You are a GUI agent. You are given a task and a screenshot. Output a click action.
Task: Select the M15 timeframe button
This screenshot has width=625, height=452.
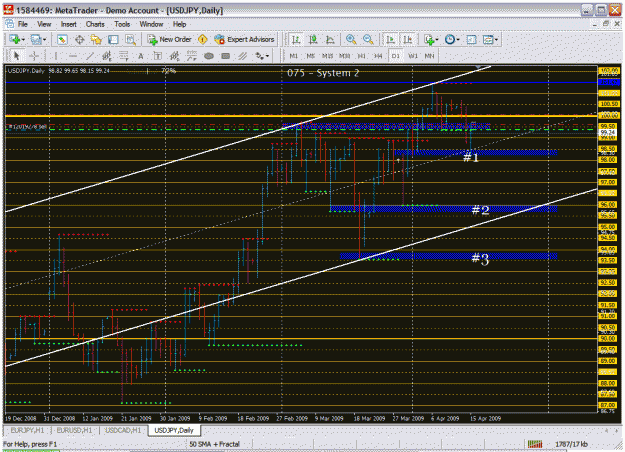pos(327,56)
